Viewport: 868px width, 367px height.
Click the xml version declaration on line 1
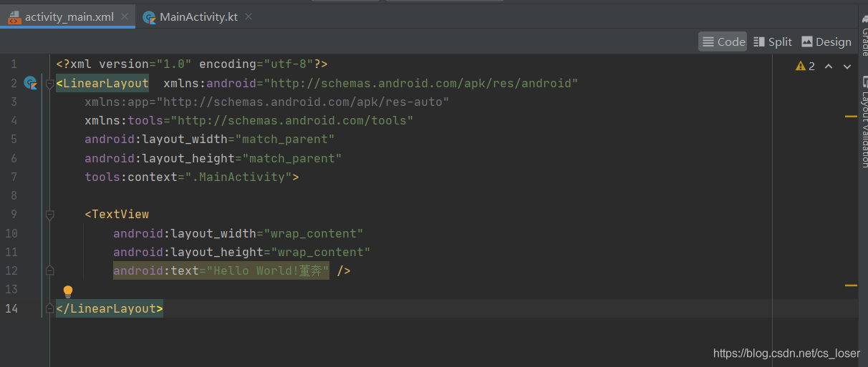(x=192, y=64)
